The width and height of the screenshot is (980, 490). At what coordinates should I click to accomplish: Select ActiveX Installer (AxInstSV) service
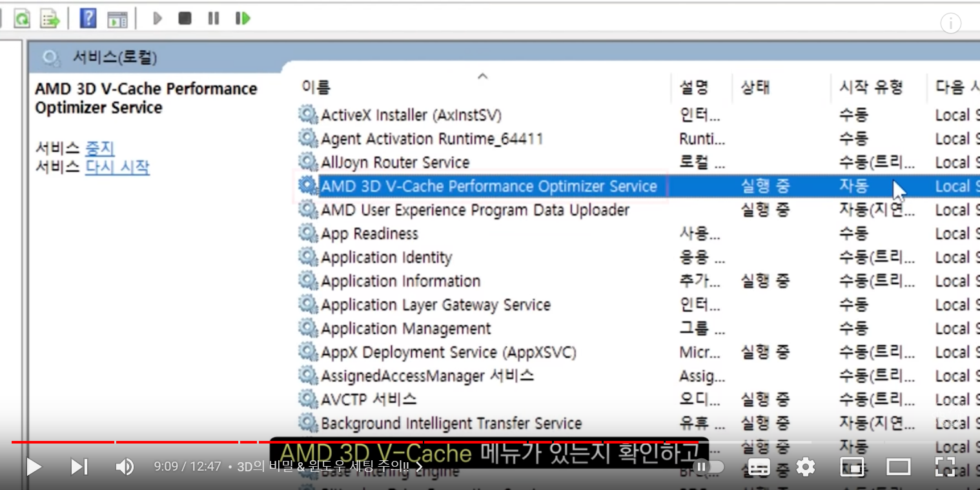411,115
